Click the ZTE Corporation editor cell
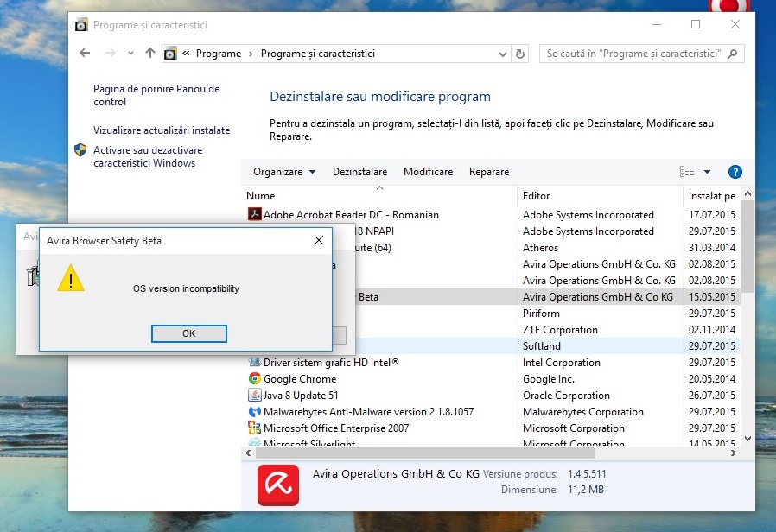 (560, 329)
